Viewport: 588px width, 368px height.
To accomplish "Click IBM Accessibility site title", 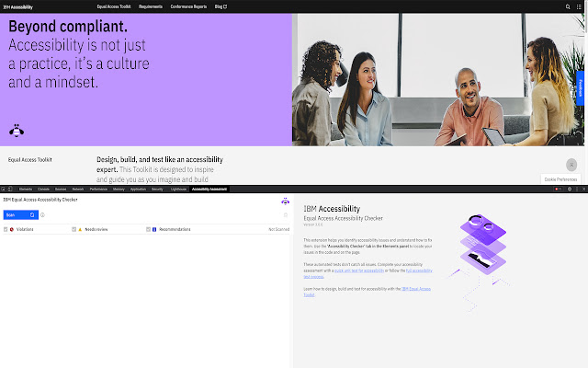I will [18, 6].
